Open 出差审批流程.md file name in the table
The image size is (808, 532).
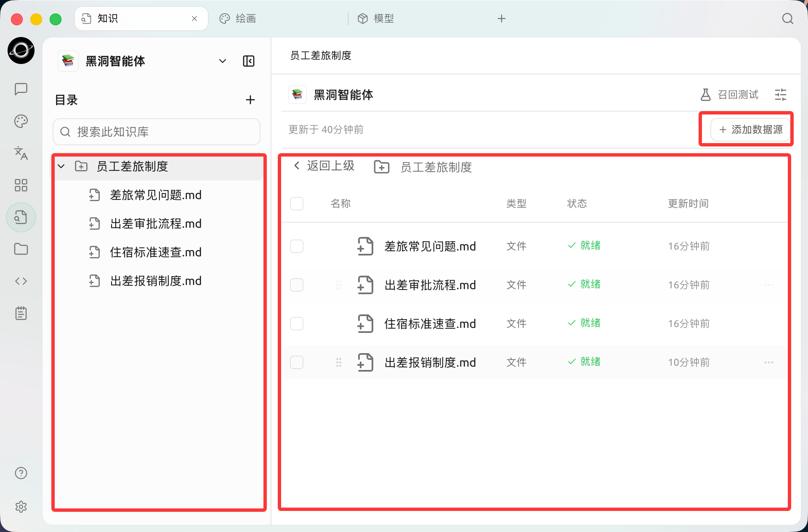(430, 285)
